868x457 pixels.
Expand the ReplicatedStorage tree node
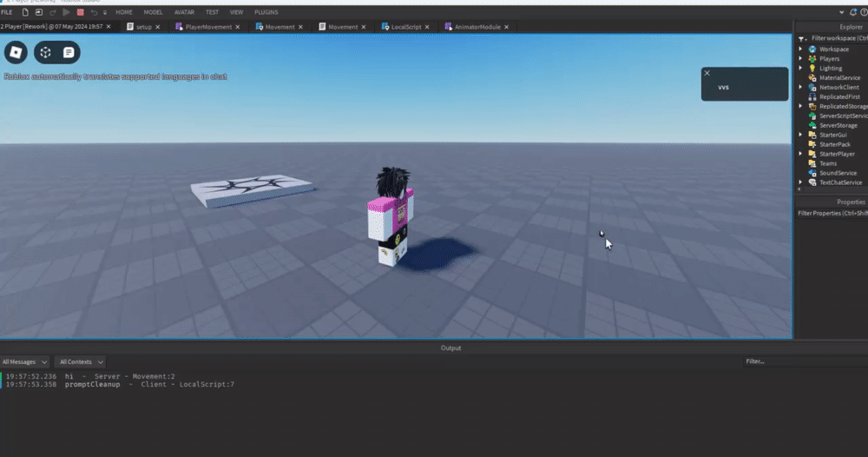click(800, 106)
